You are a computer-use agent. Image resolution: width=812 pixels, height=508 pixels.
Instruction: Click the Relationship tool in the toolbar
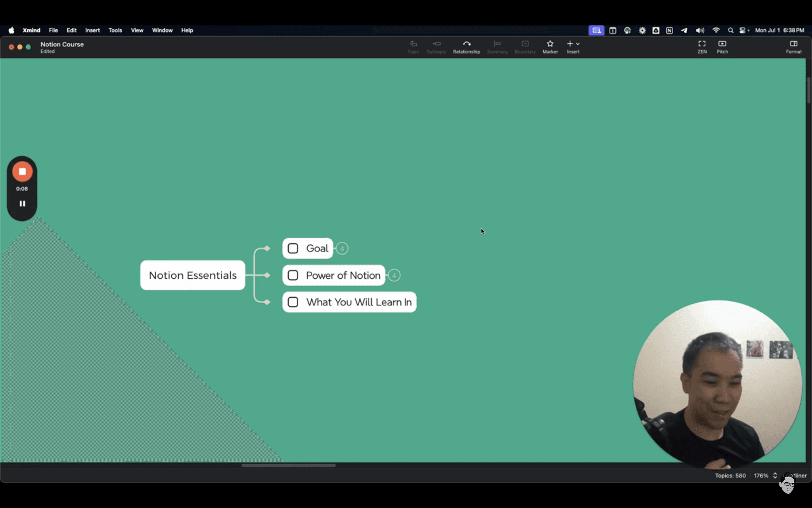click(x=466, y=47)
